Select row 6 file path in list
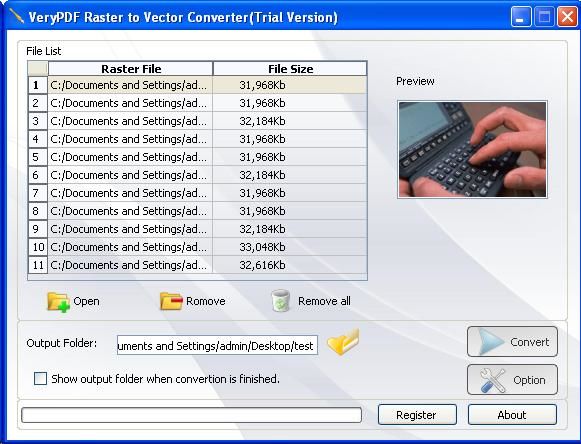The height and width of the screenshot is (444, 581). point(130,175)
